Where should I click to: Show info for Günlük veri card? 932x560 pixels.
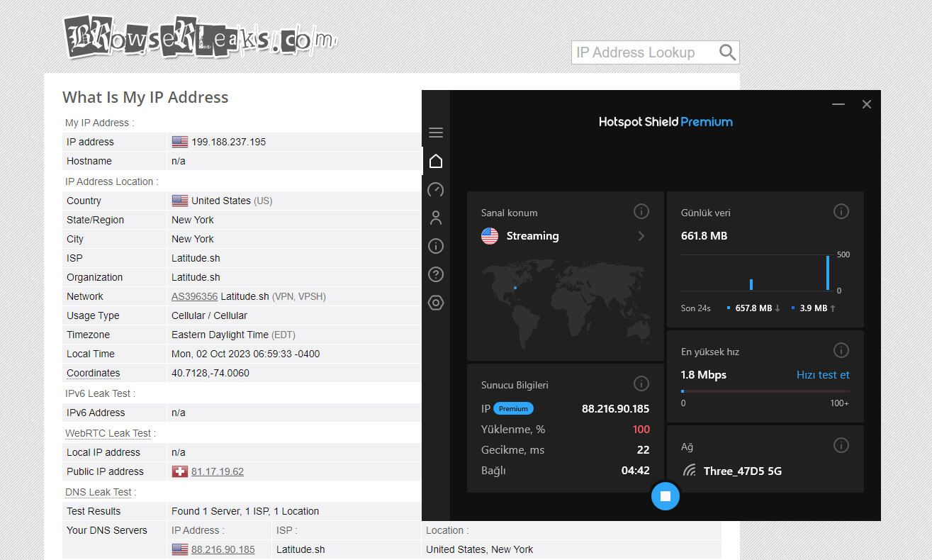841,211
